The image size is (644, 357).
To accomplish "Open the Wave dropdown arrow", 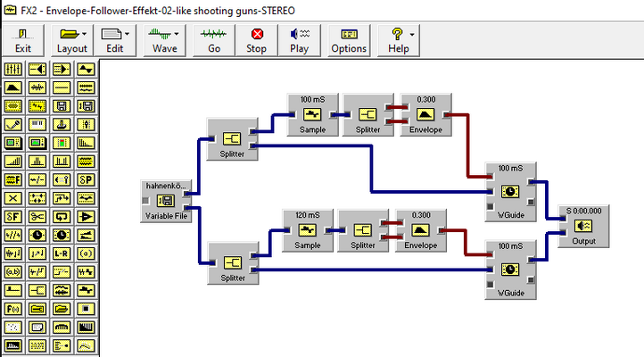I will pyautogui.click(x=177, y=34).
